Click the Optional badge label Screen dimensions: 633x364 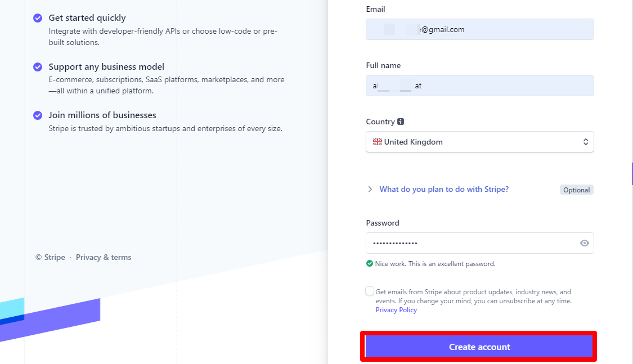pos(576,190)
